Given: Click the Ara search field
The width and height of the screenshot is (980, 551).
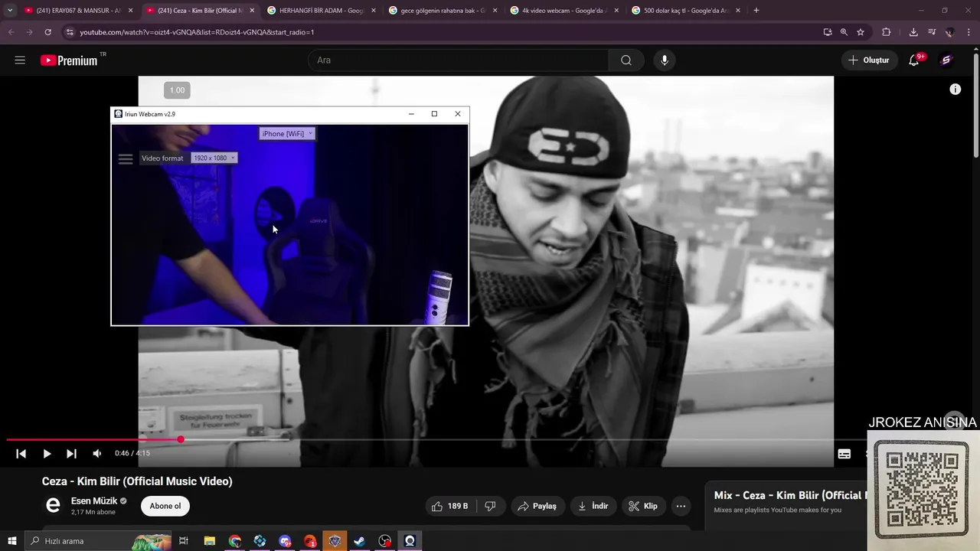Looking at the screenshot, I should (458, 60).
